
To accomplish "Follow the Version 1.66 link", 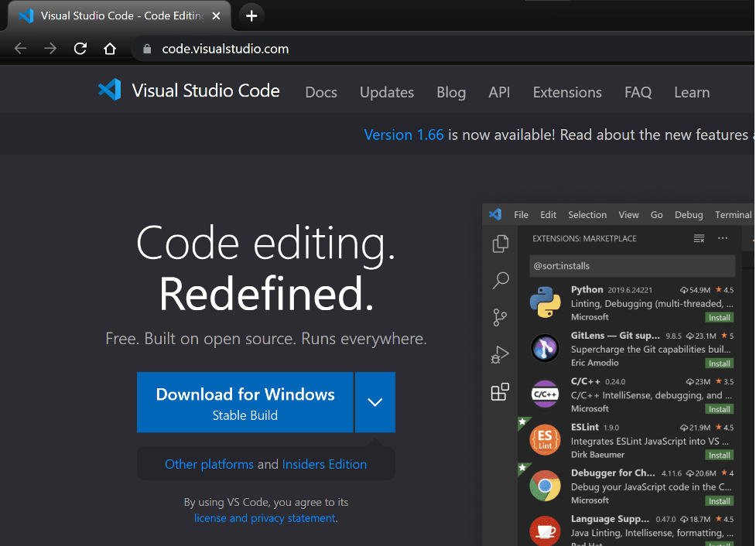I will pos(404,135).
